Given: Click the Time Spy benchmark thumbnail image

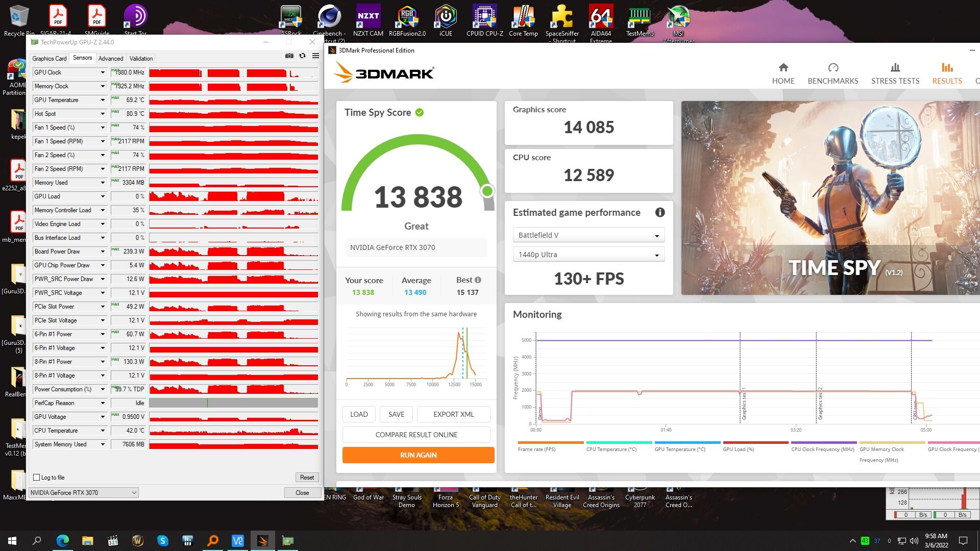Looking at the screenshot, I should pyautogui.click(x=830, y=198).
